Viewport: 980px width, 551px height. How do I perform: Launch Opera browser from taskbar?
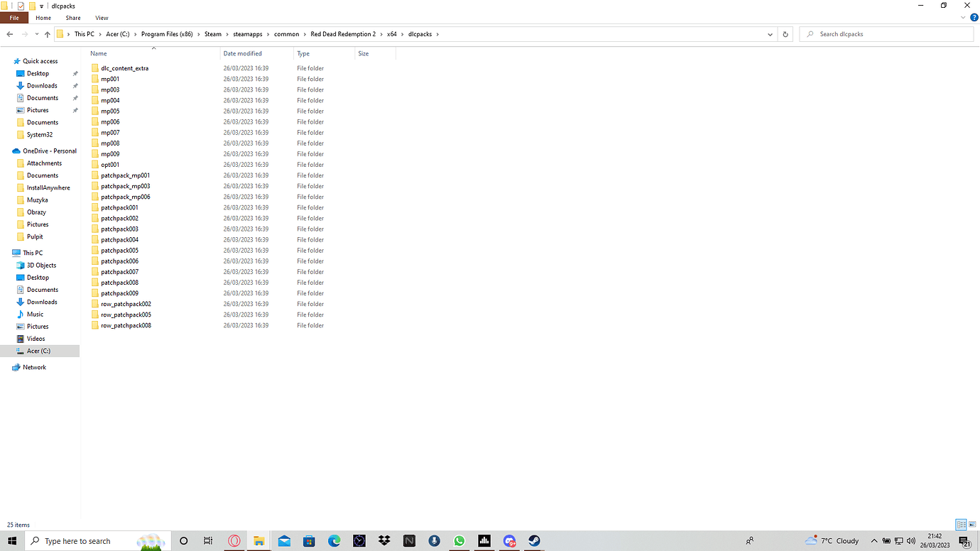[234, 541]
